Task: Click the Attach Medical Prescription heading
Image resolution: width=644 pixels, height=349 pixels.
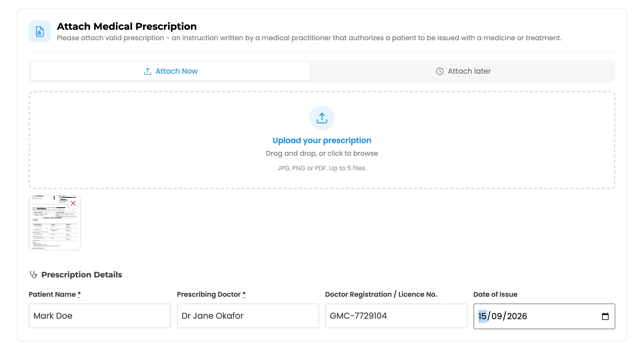Action: 127,26
